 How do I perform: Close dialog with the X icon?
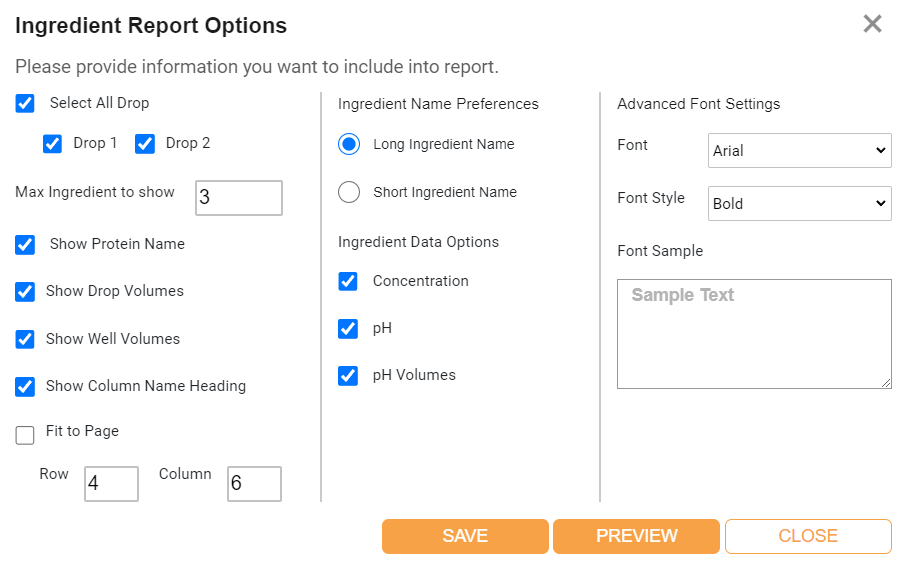(872, 24)
